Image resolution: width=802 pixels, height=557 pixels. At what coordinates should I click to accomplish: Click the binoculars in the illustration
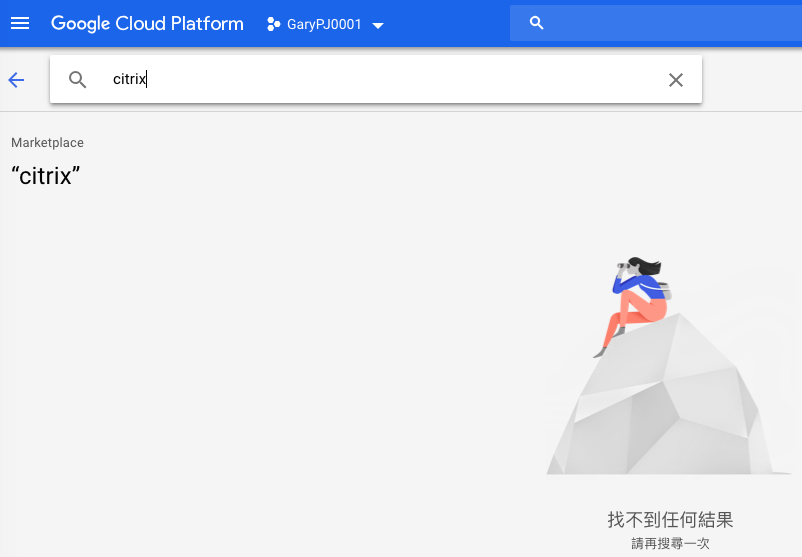[x=623, y=265]
